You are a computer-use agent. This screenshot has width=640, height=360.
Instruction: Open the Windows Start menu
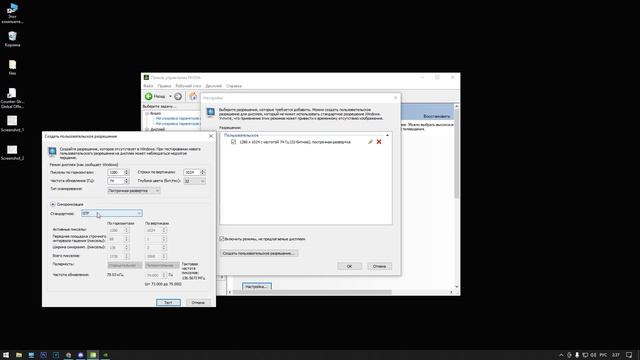pos(6,355)
